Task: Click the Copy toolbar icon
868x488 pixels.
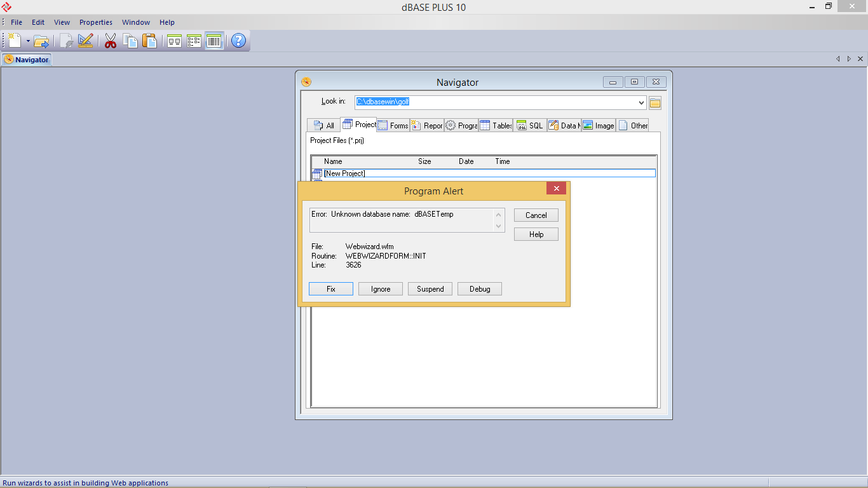Action: pos(130,41)
